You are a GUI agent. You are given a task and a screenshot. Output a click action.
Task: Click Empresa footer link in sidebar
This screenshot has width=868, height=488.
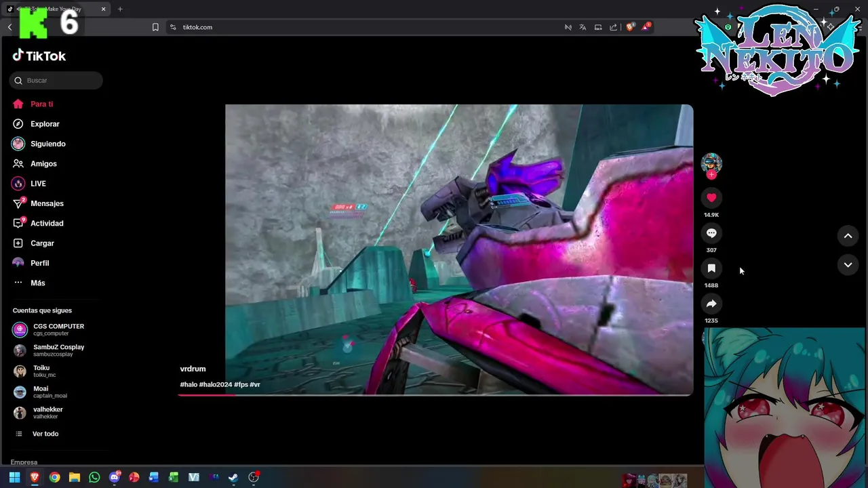pyautogui.click(x=24, y=462)
